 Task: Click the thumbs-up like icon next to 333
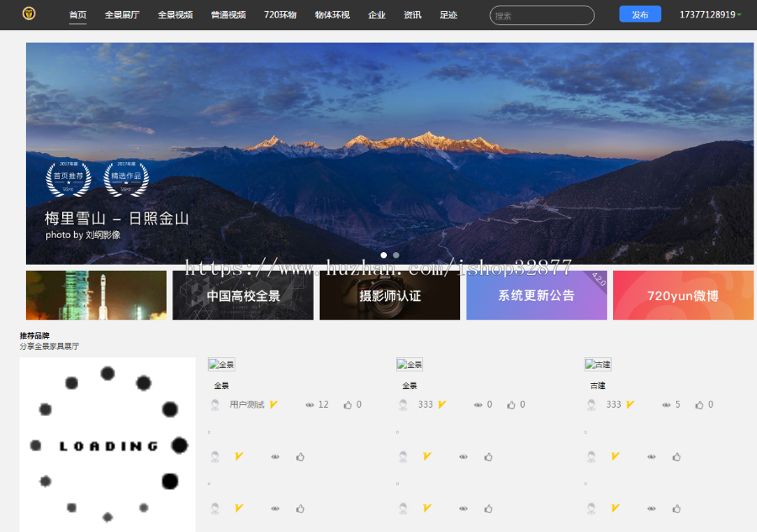click(x=513, y=404)
